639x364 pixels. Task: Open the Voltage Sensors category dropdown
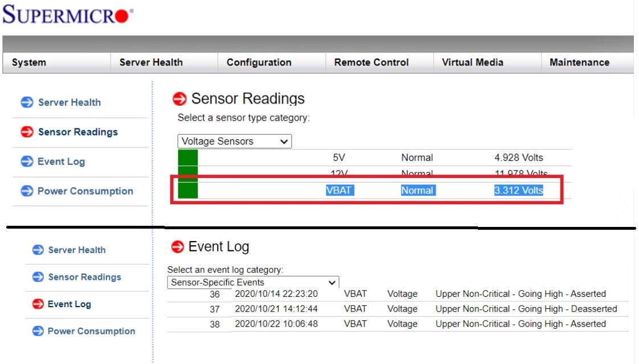click(x=234, y=142)
